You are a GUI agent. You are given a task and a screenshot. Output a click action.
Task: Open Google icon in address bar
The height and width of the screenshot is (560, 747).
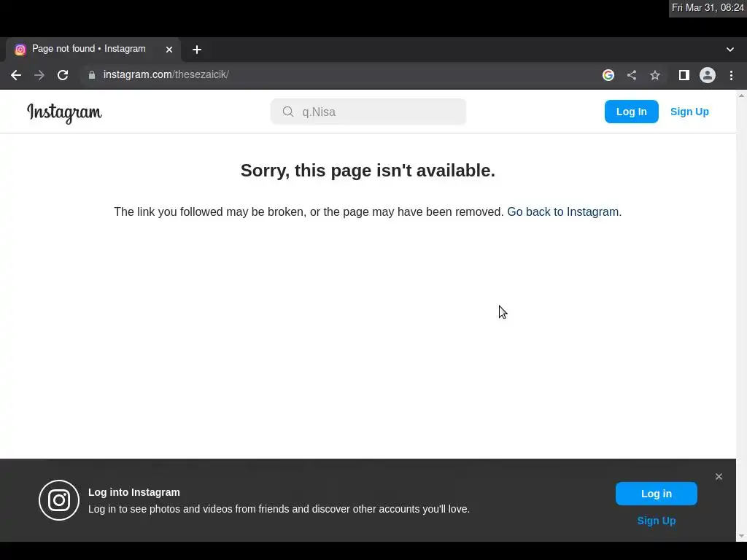(608, 75)
